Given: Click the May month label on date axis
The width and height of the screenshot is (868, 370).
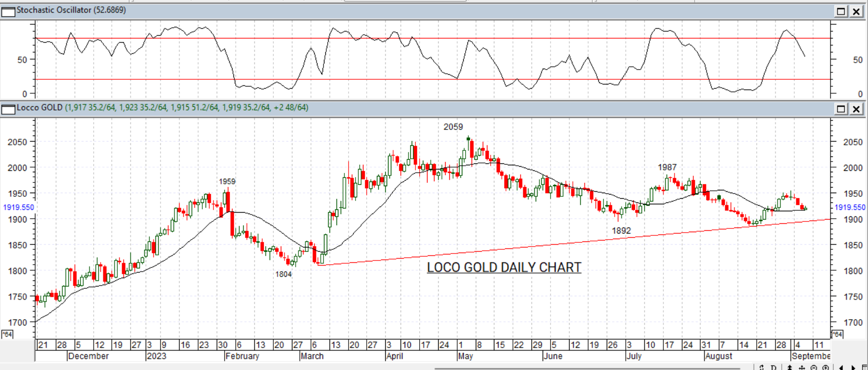Looking at the screenshot, I should pos(465,356).
